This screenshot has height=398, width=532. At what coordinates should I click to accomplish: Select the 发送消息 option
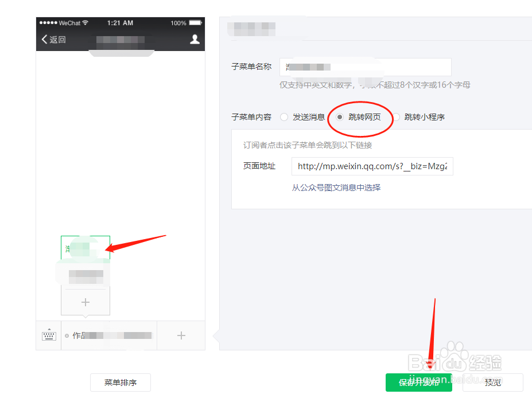tap(284, 116)
